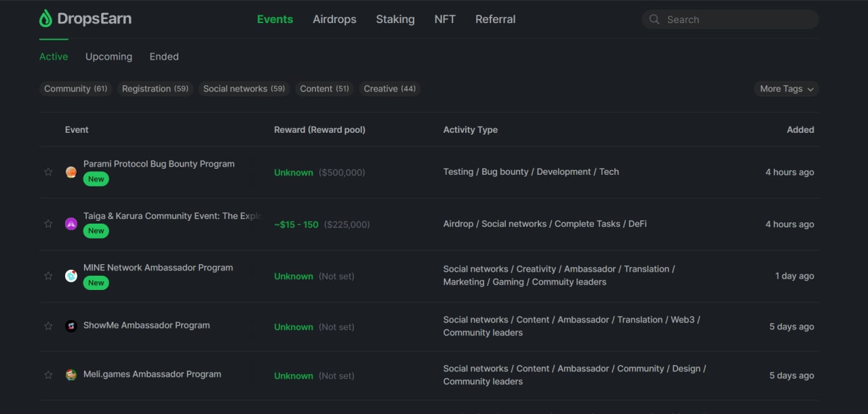Viewport: 868px width, 414px height.
Task: Star the Taiga & Karura Community Event
Action: pos(48,224)
